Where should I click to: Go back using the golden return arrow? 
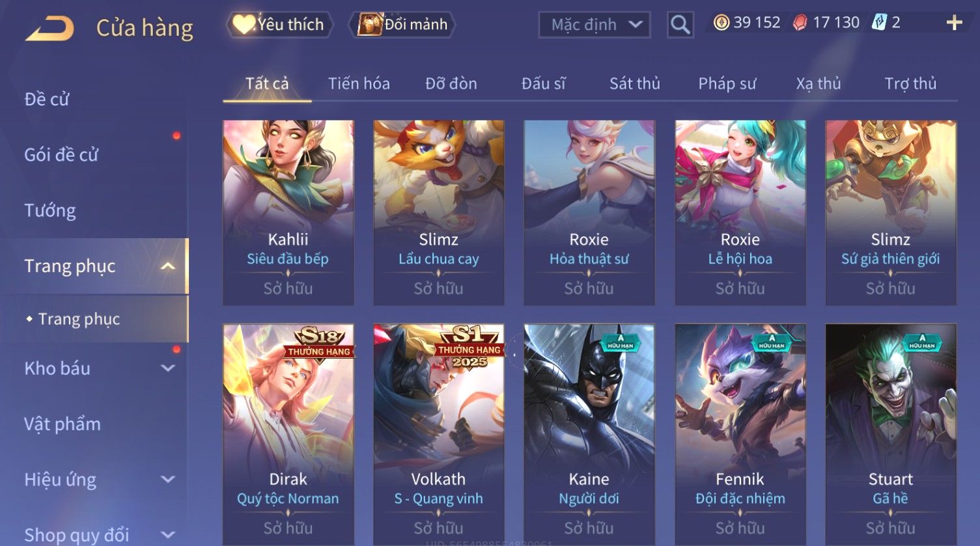pos(49,29)
